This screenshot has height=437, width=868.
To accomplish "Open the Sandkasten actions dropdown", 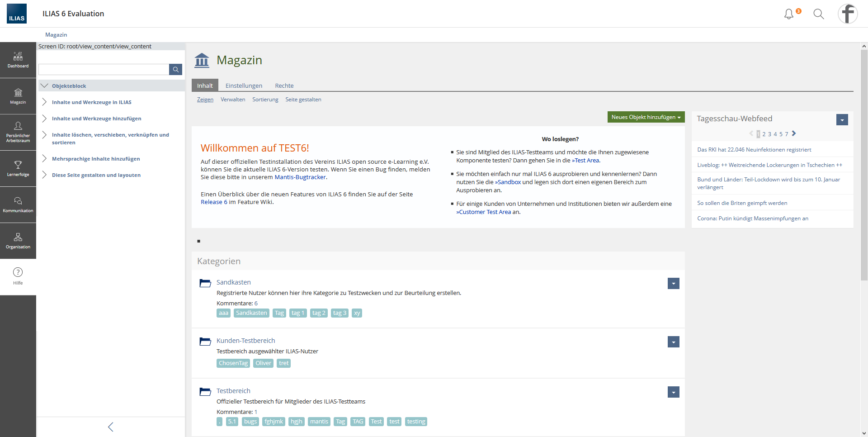I will 673,284.
